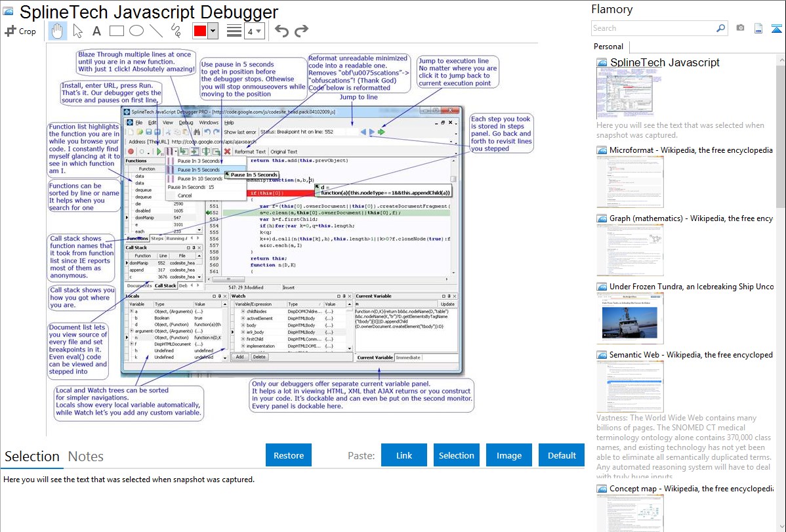
Task: Click the blue scroll-to-top icon
Action: [776, 29]
